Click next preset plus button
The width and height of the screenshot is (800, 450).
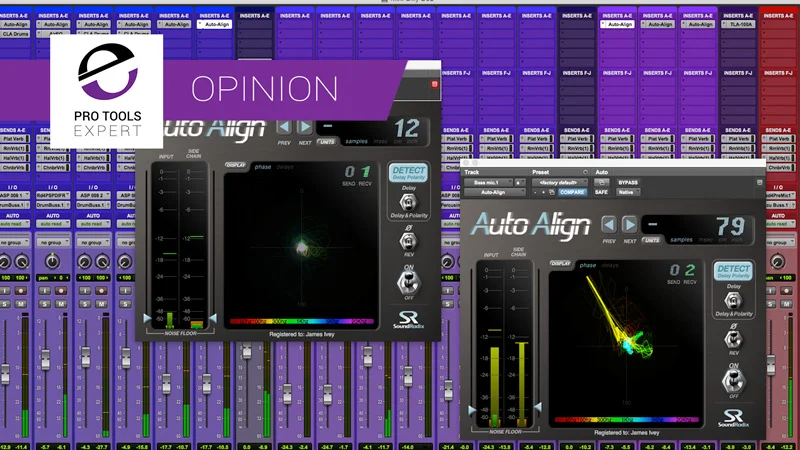tap(543, 192)
